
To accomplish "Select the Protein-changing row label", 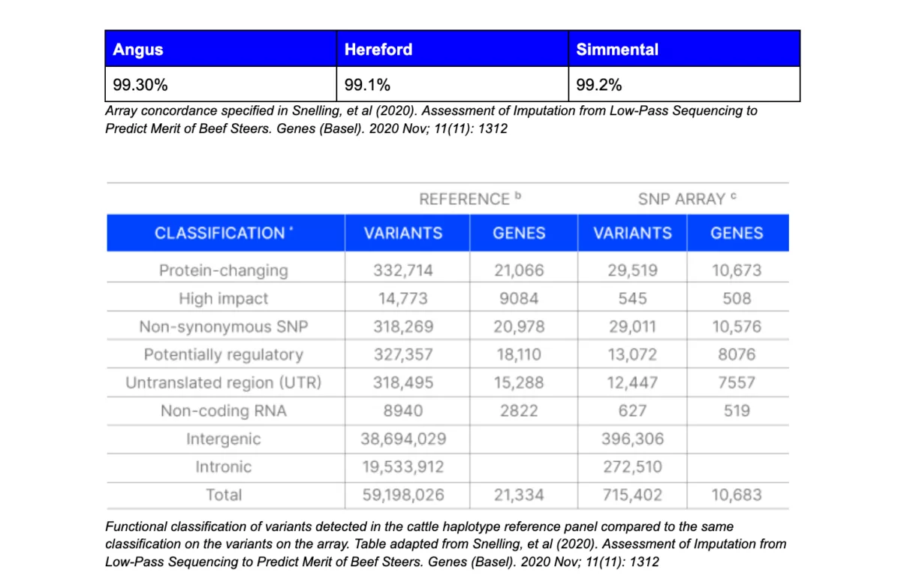I will click(223, 270).
